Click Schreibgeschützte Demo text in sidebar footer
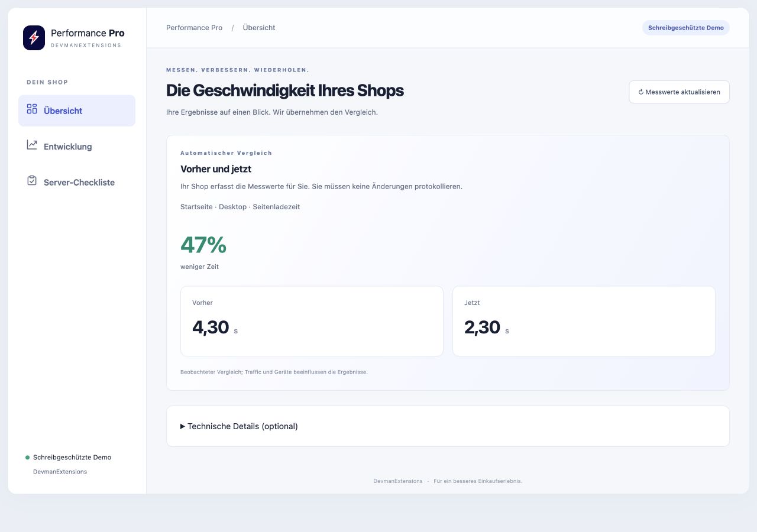This screenshot has height=532, width=757. pos(72,458)
